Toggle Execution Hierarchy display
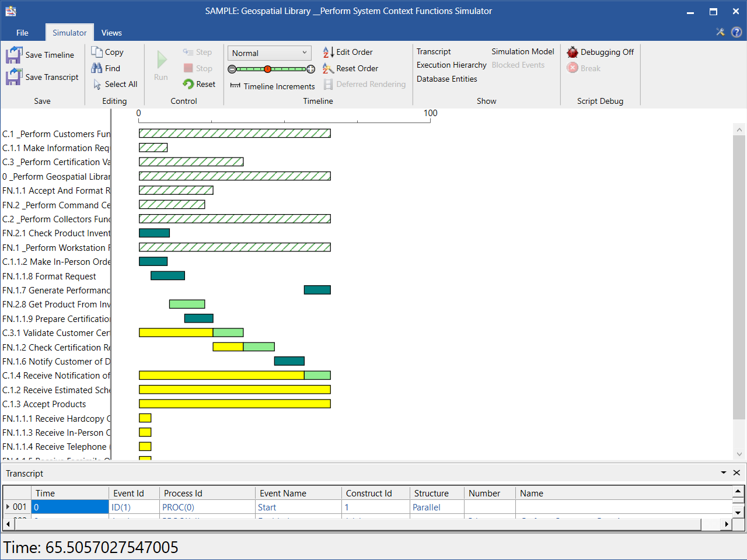Image resolution: width=747 pixels, height=560 pixels. 451,65
